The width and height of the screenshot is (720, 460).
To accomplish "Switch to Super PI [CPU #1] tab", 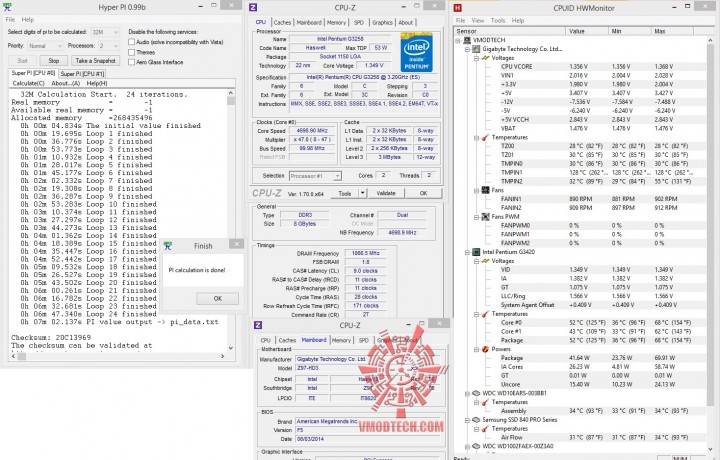I will 83,73.
